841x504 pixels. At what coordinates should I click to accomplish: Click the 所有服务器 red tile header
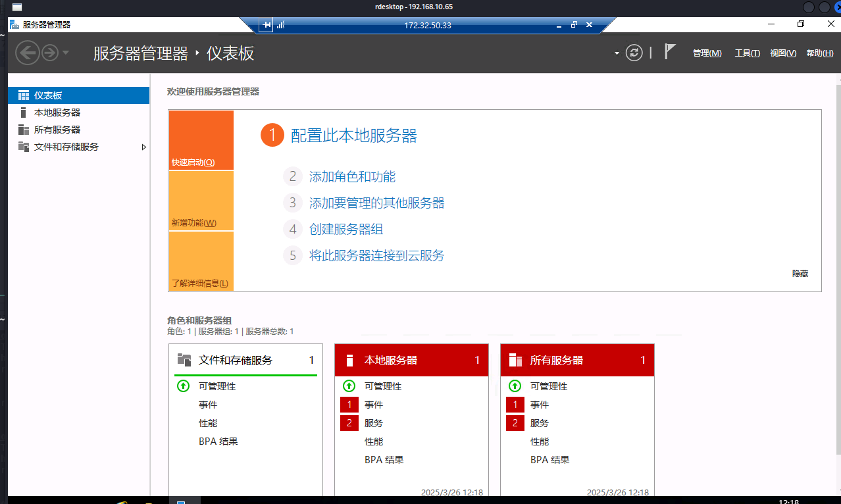(x=577, y=361)
